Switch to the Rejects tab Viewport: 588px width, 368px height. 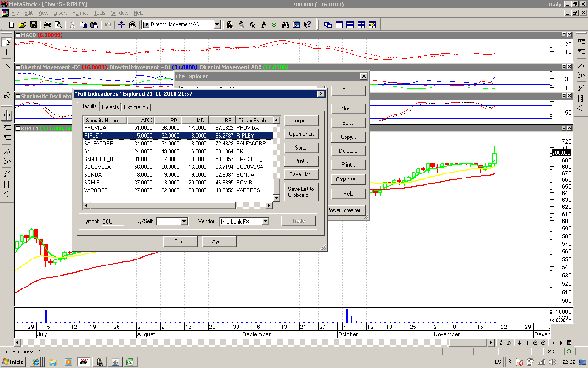pos(110,107)
